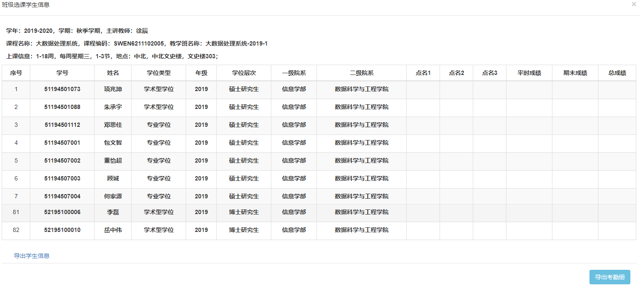The image size is (644, 306).
Task: Click the 学号 column header
Action: (62, 73)
